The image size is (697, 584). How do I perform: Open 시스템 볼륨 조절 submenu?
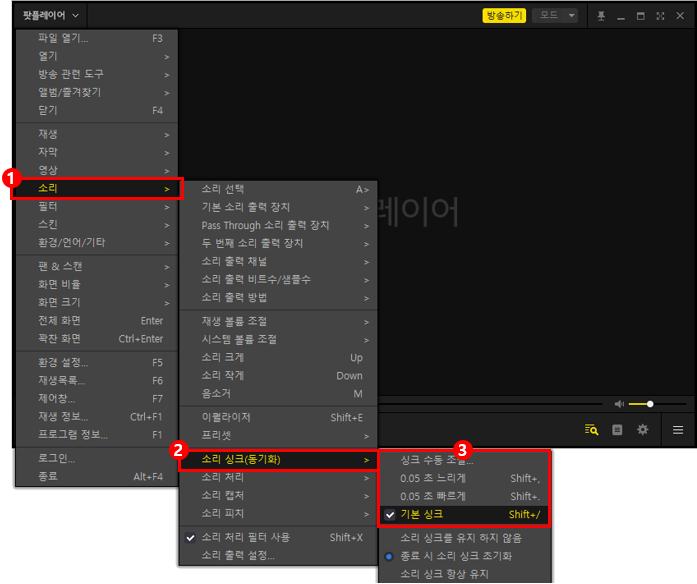278,340
